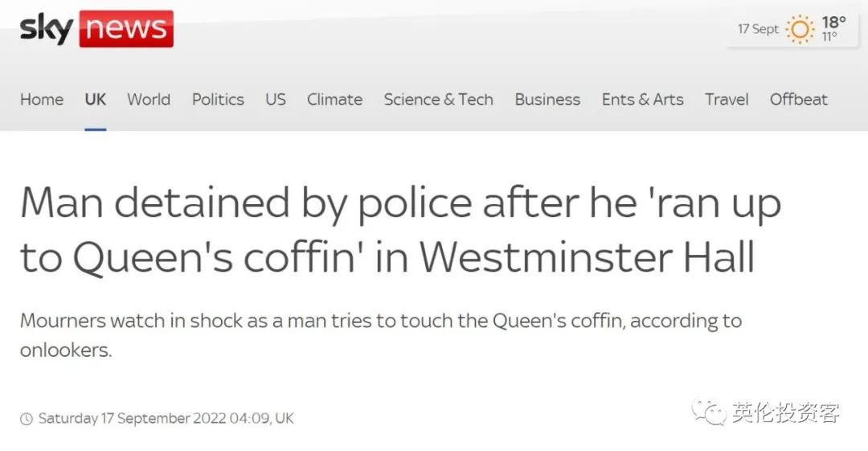Image resolution: width=868 pixels, height=451 pixels.
Task: Visit the Ents & Arts section
Action: [x=642, y=99]
